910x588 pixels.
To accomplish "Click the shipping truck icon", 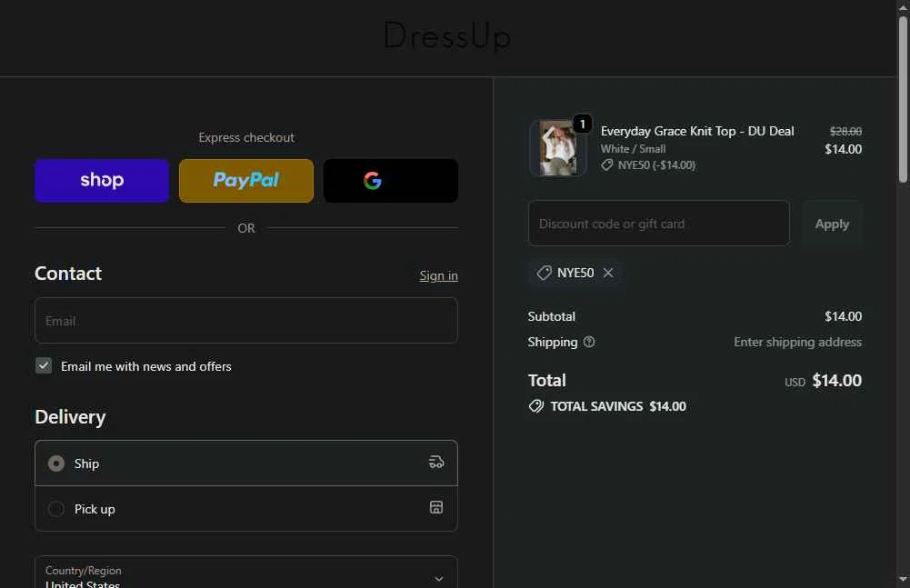I will point(436,462).
